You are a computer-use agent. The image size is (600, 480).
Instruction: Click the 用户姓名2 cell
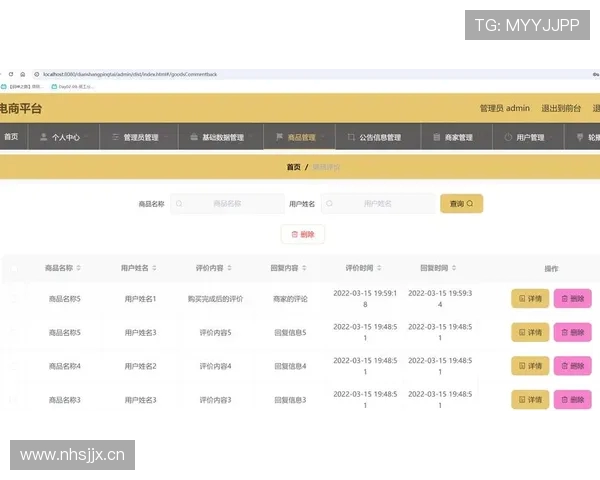pos(140,366)
